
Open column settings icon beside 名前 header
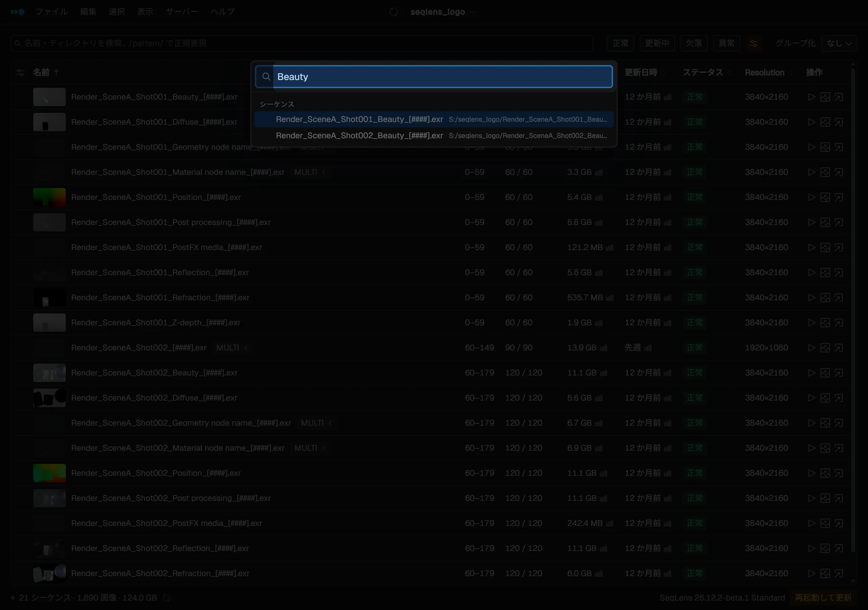(20, 73)
